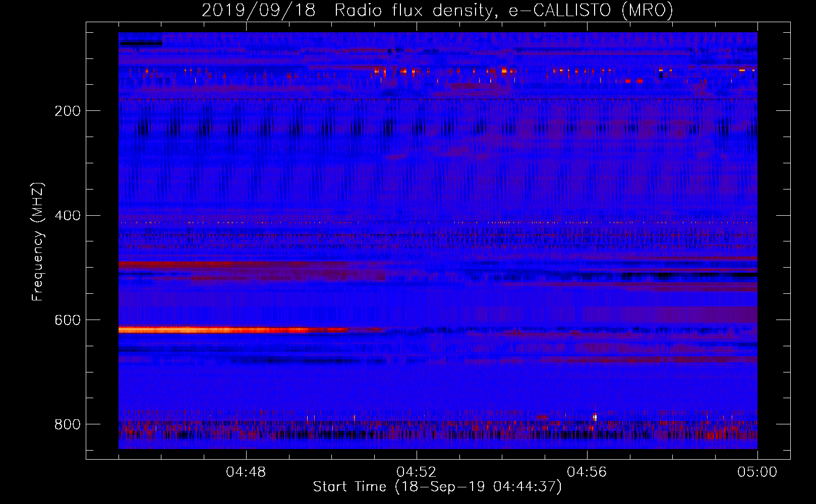Click the 800 frequency tick label

click(x=68, y=424)
